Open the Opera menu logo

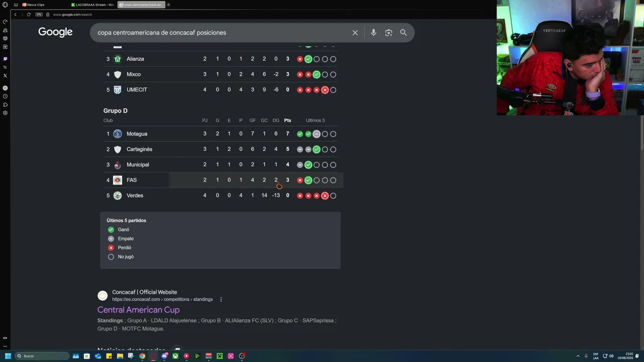(x=5, y=5)
